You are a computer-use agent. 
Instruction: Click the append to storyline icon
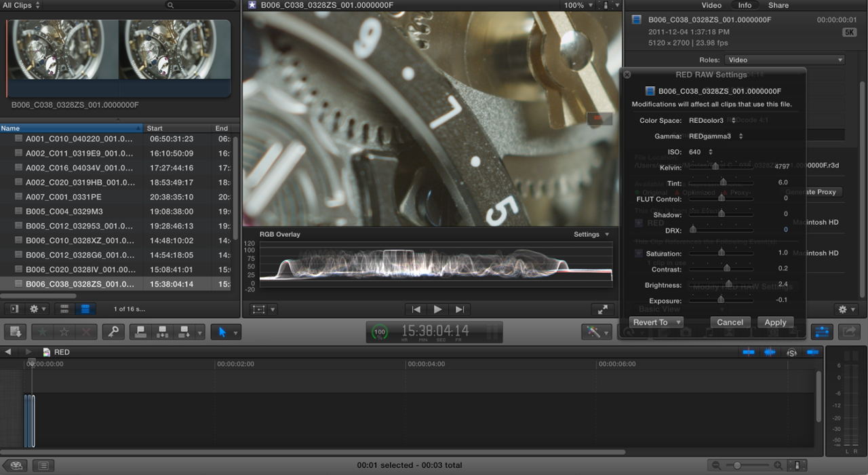(183, 332)
